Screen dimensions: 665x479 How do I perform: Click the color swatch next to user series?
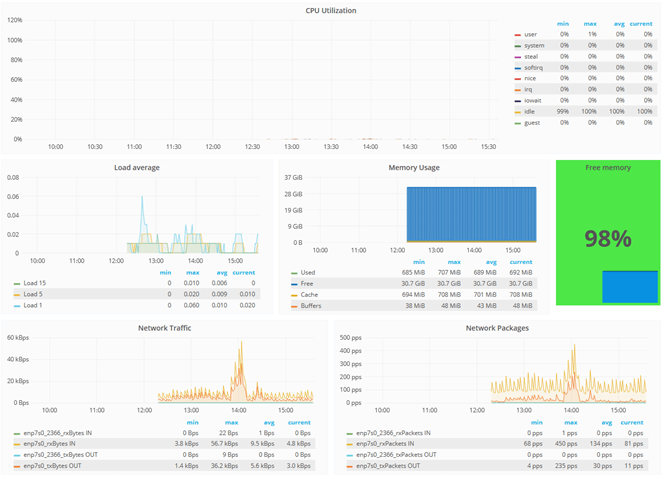click(517, 35)
